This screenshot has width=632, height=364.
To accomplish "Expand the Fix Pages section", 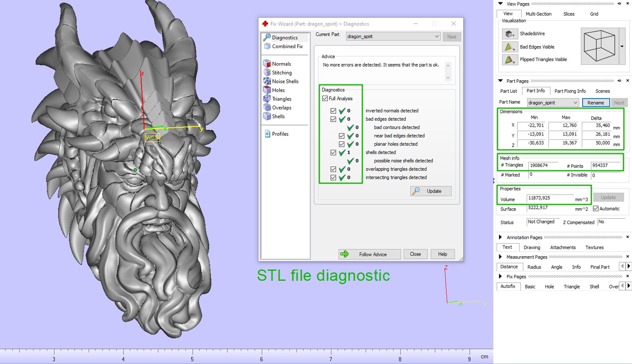I will (500, 276).
